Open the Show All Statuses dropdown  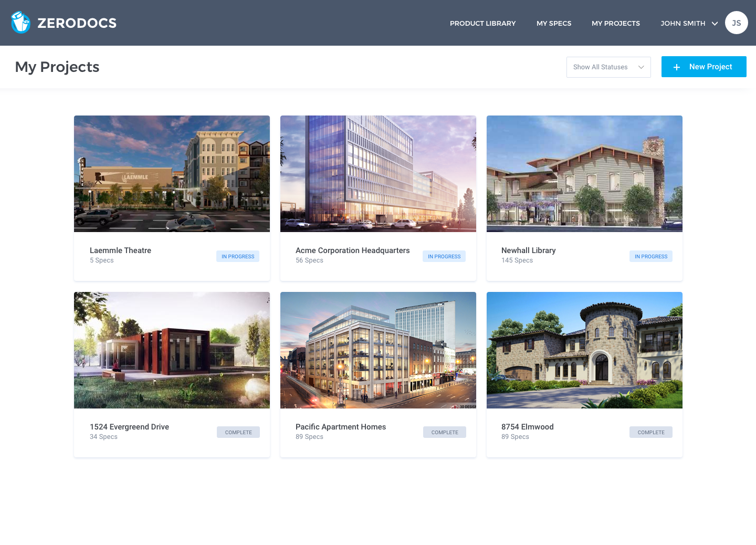[608, 67]
